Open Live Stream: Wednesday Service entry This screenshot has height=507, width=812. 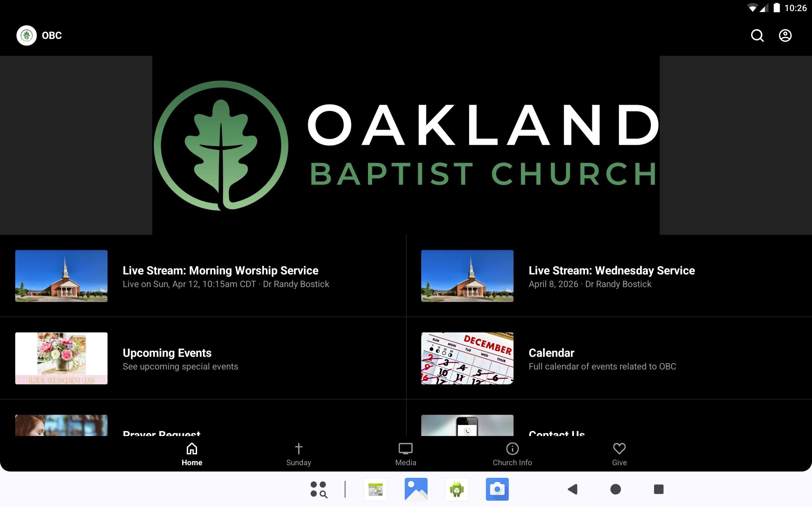pos(611,276)
